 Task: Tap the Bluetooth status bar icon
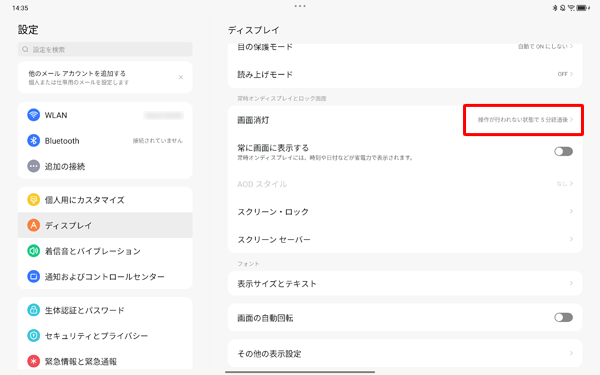coord(555,8)
